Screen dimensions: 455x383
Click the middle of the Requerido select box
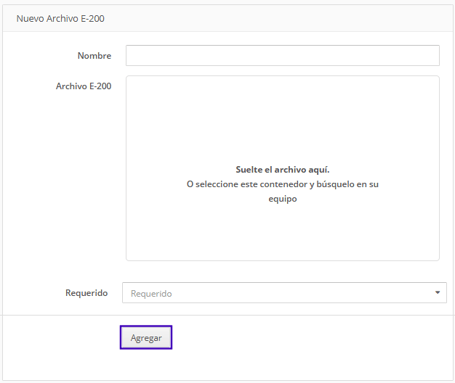tap(284, 293)
